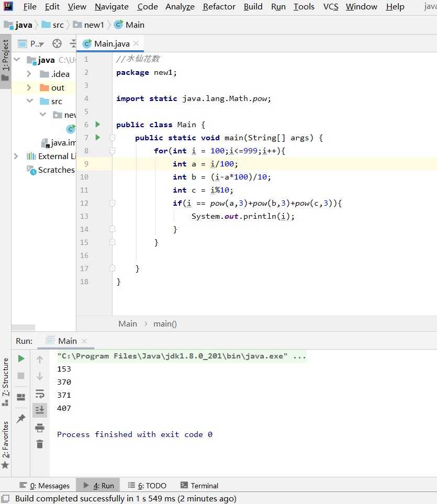The height and width of the screenshot is (504, 437).
Task: Open the 6: TODO tool window
Action: [x=147, y=485]
